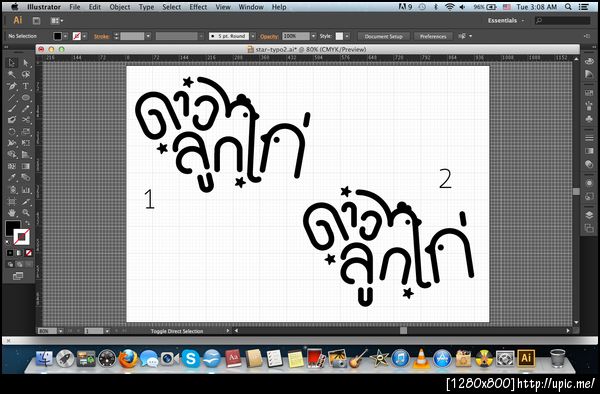Select the Scissors tool
Screen dimensions: 600x394
26,120
